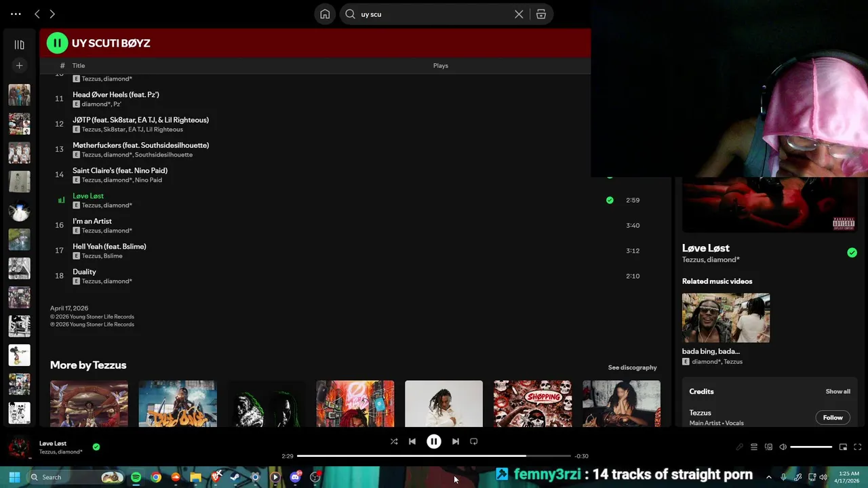
Task: Click 'See discography' link
Action: (632, 367)
